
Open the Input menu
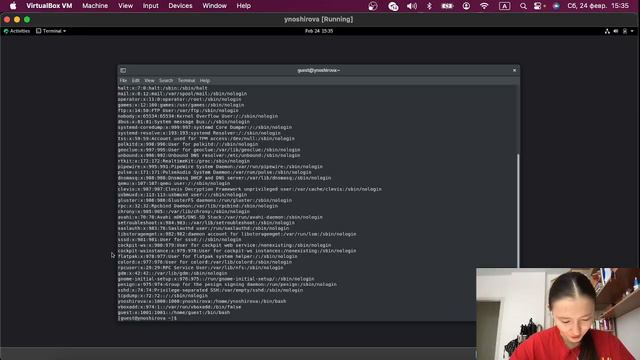pos(150,6)
